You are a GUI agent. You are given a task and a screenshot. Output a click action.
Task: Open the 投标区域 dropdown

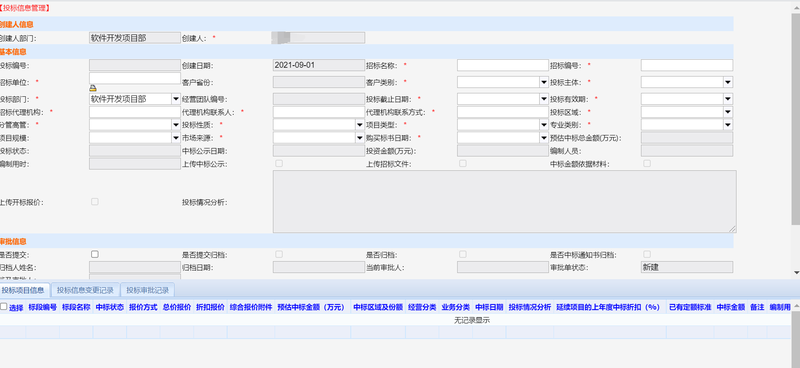click(728, 112)
